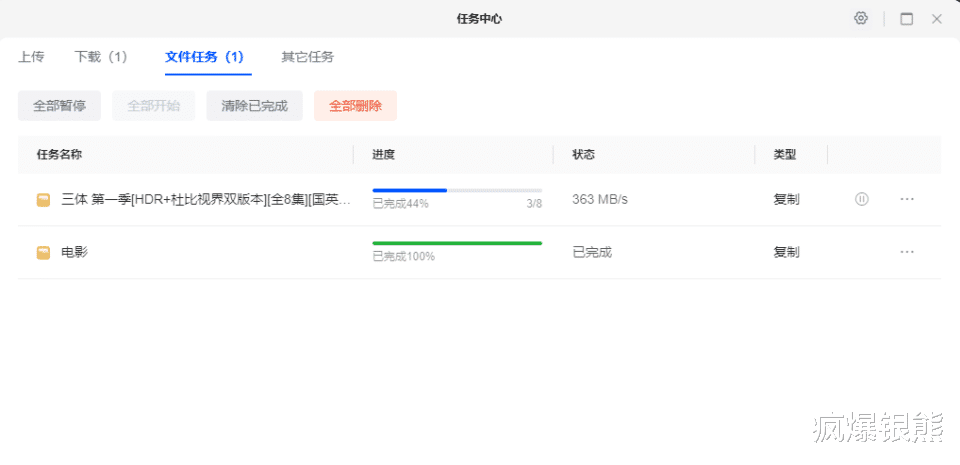Viewport: 960px width, 465px height.
Task: Click the 进度 column header
Action: click(x=384, y=155)
